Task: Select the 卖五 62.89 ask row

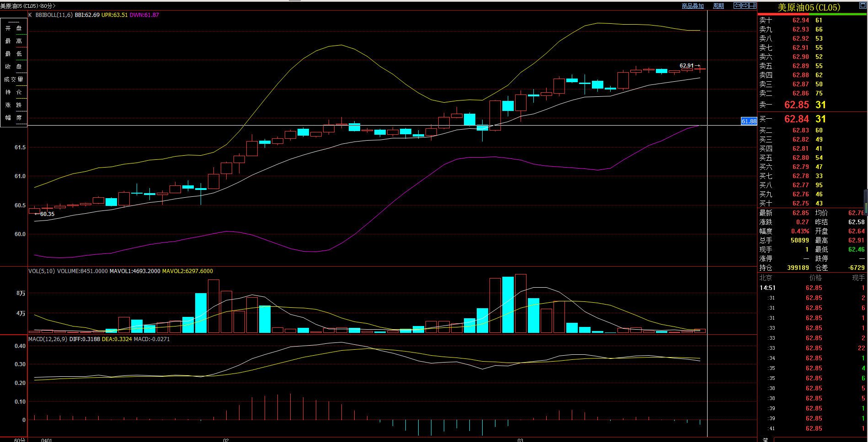Action: click(812, 66)
